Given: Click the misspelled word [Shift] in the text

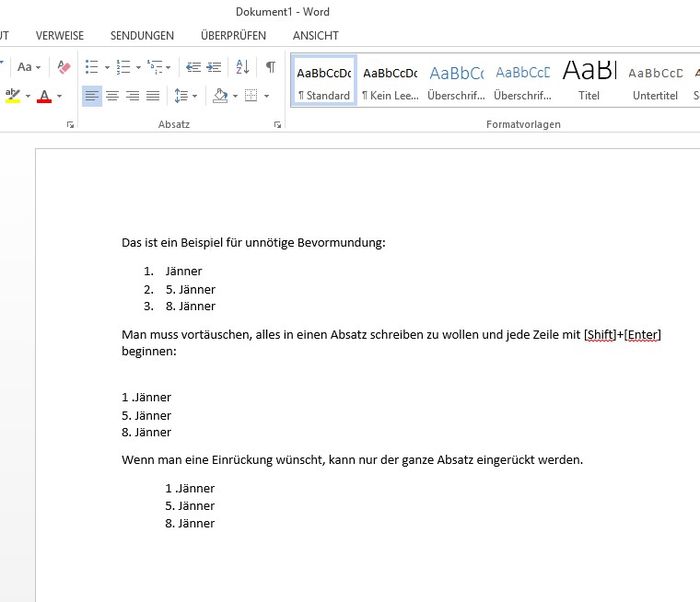Looking at the screenshot, I should 600,334.
